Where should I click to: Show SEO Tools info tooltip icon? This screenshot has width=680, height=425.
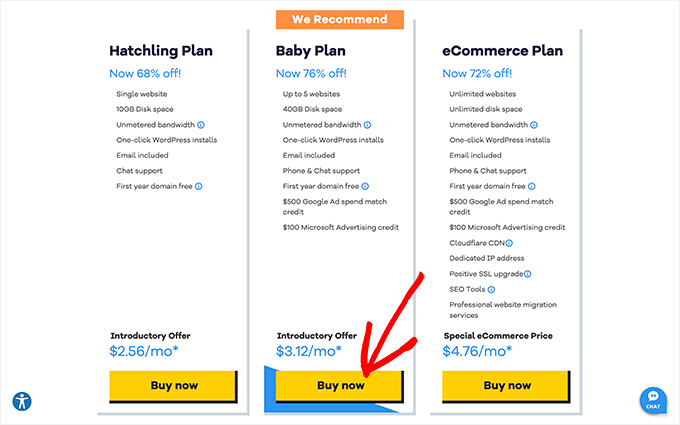490,289
